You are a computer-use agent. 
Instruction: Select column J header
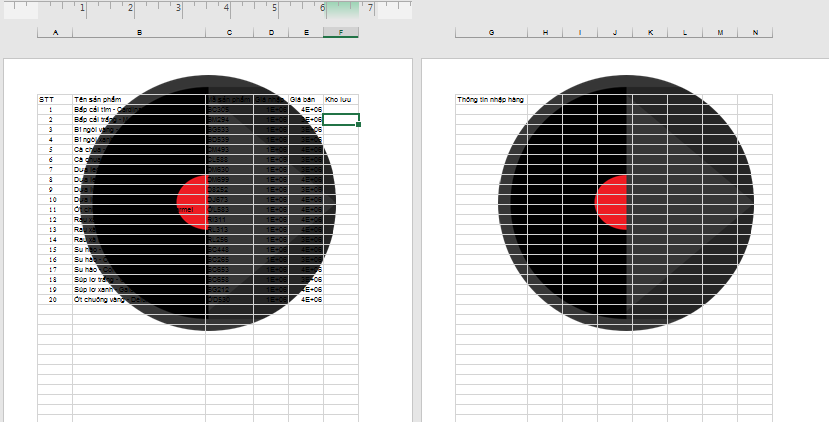(x=615, y=32)
